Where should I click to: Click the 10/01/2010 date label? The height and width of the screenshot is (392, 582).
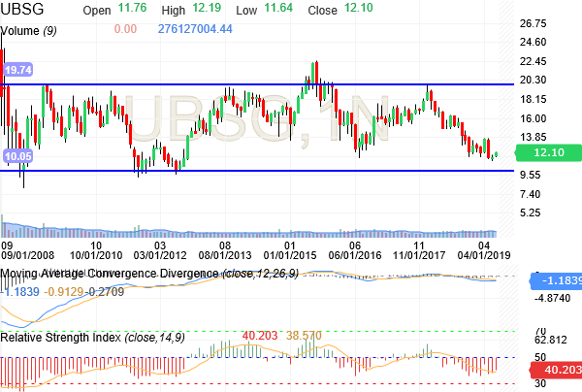click(x=96, y=255)
